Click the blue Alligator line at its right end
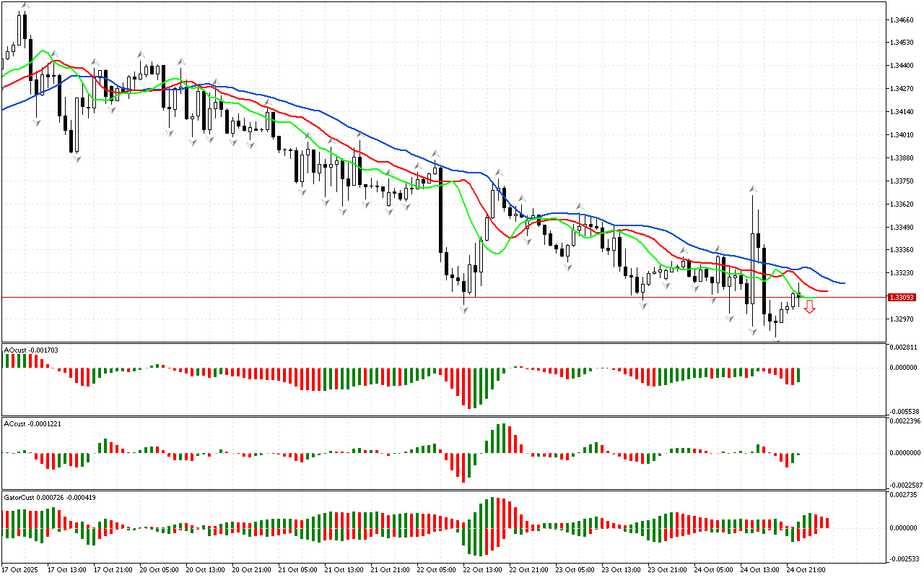The image size is (924, 578). coord(842,282)
